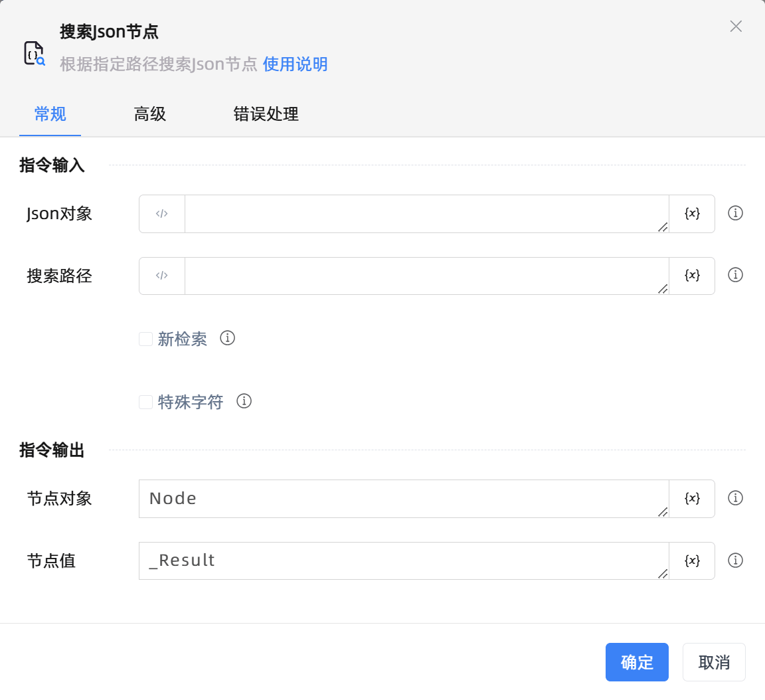Enable the 特殊字符 checkbox
Image resolution: width=765 pixels, height=700 pixels.
tap(145, 402)
